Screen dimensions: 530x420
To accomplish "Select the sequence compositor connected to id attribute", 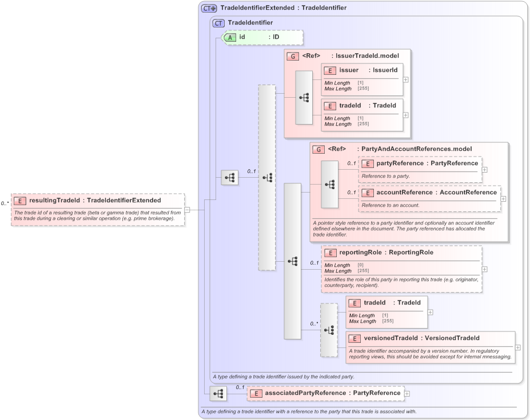I will click(x=230, y=178).
